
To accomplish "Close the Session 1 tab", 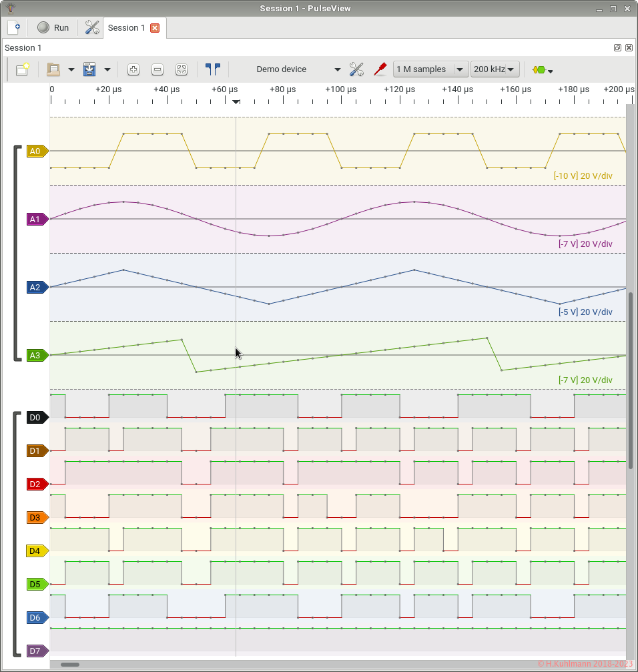I will pyautogui.click(x=155, y=28).
